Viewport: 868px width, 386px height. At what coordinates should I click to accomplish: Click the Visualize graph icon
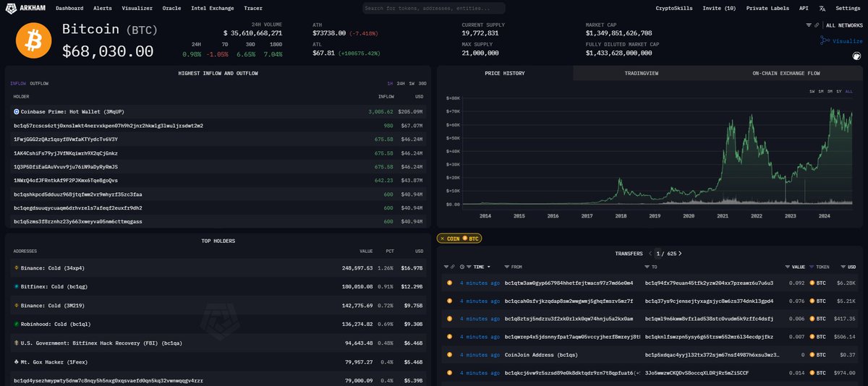pos(825,40)
